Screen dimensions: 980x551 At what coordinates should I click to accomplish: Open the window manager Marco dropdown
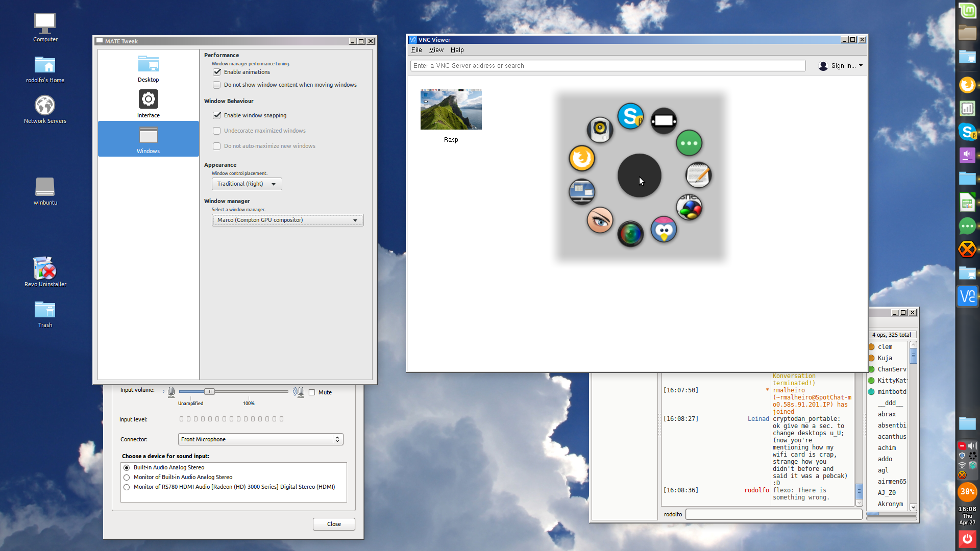pyautogui.click(x=287, y=220)
